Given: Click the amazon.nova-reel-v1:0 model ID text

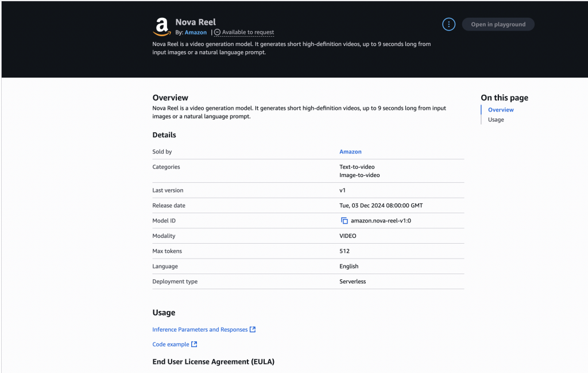Looking at the screenshot, I should click(381, 221).
